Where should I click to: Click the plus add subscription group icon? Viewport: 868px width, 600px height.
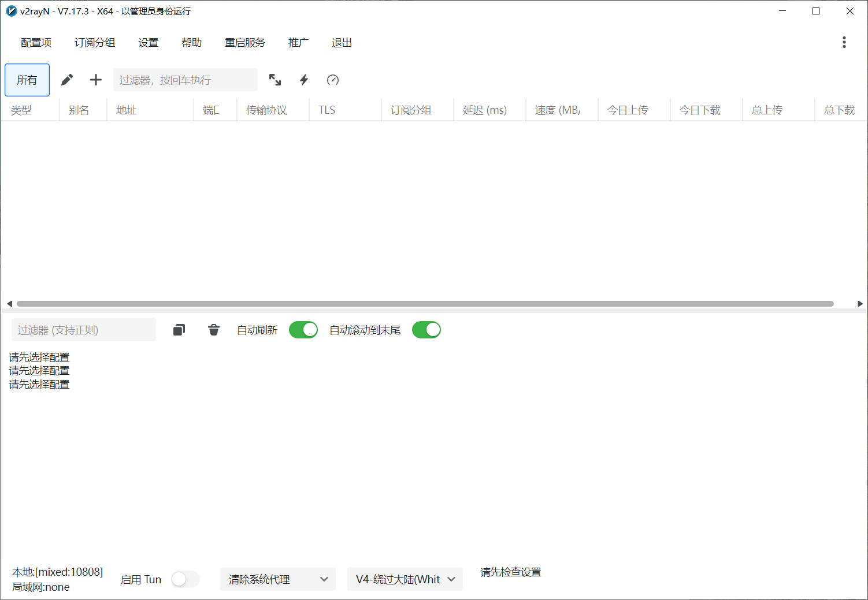click(x=96, y=80)
